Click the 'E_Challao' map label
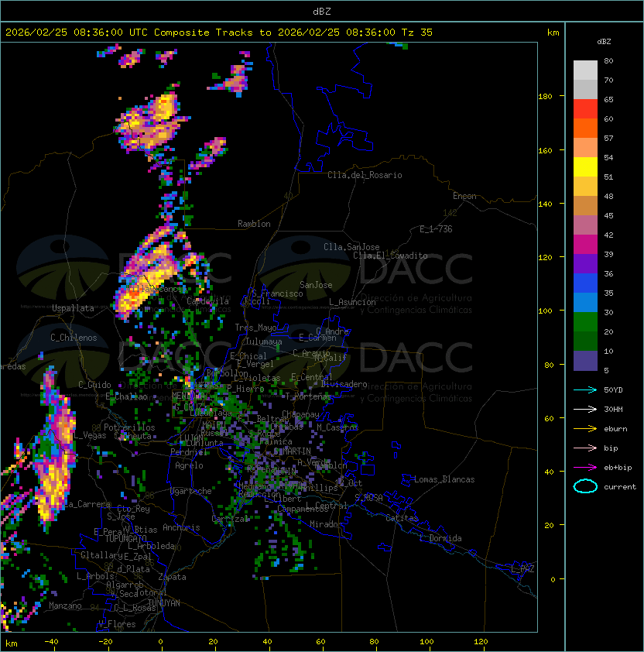644x652 pixels. click(x=126, y=396)
